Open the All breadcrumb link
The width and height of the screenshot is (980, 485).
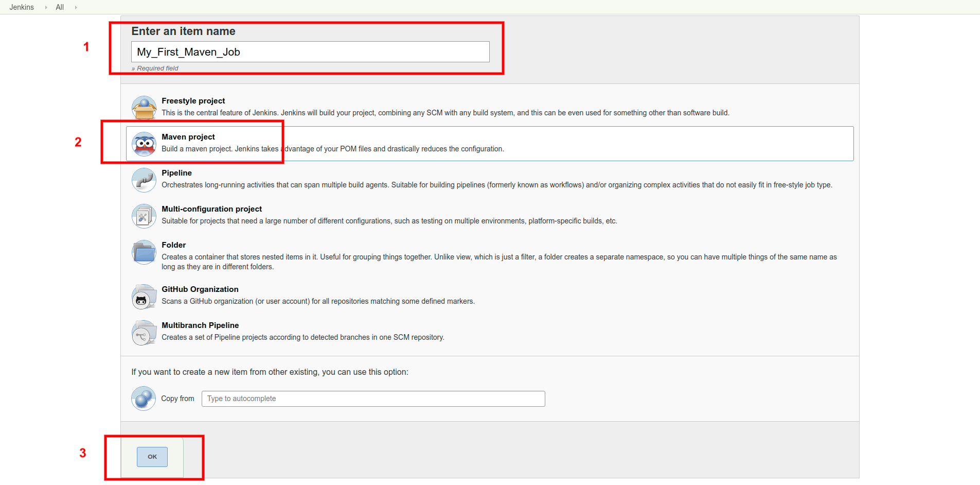(x=60, y=7)
